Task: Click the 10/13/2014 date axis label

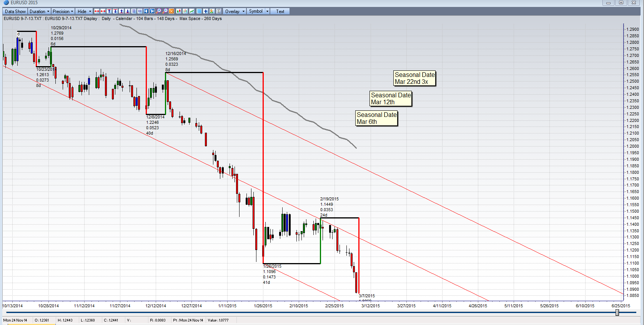Action: pyautogui.click(x=13, y=306)
